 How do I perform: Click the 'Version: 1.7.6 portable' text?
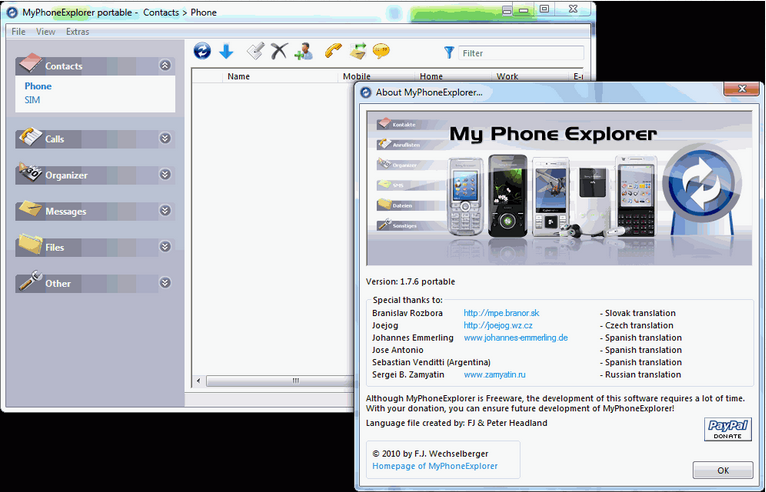click(x=410, y=282)
